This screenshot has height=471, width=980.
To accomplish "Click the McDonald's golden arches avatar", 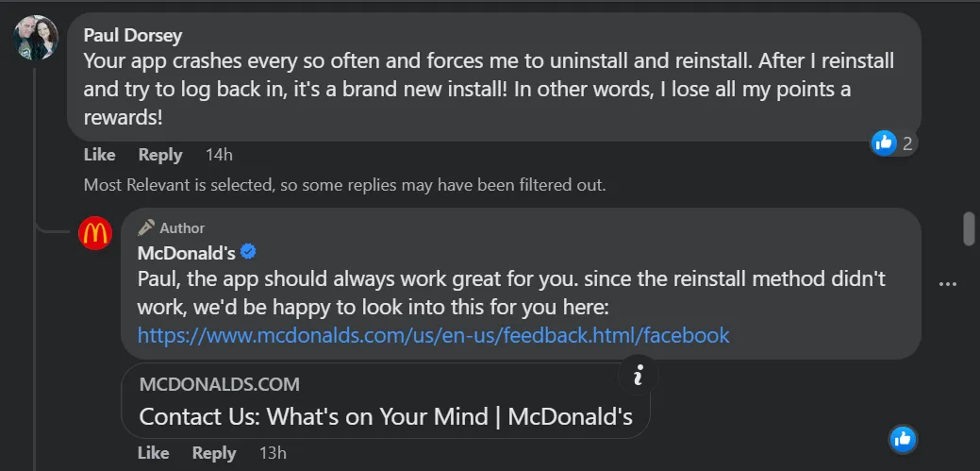I will (x=95, y=232).
